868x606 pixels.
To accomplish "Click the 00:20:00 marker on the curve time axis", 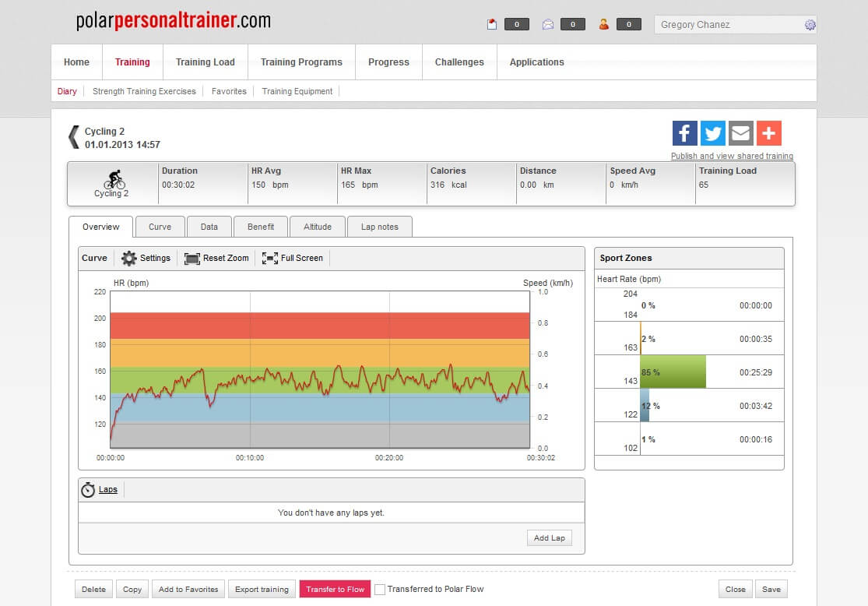I will click(x=389, y=458).
